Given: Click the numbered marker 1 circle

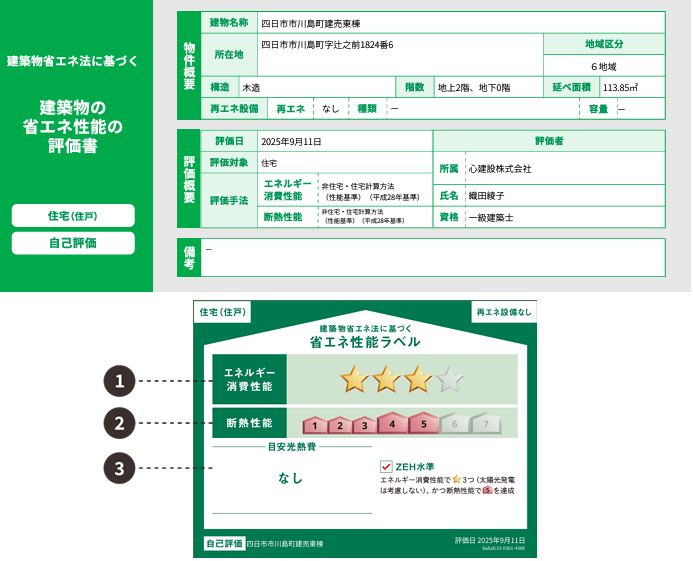Looking at the screenshot, I should coord(119,381).
